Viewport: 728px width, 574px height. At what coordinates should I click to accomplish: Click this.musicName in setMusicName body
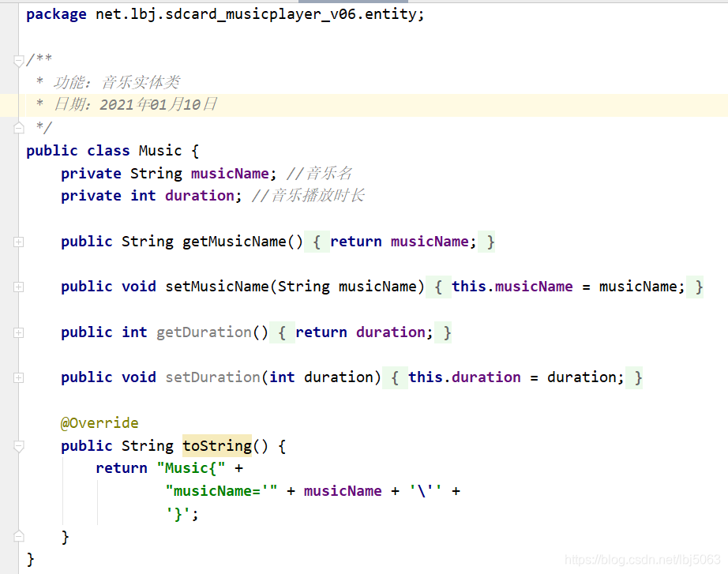point(512,287)
